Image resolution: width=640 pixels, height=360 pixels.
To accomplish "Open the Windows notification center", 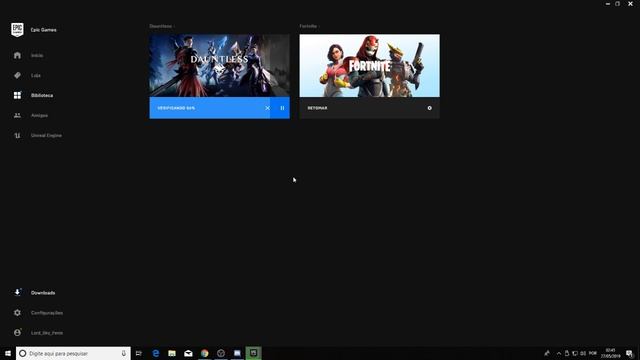I will pos(629,353).
